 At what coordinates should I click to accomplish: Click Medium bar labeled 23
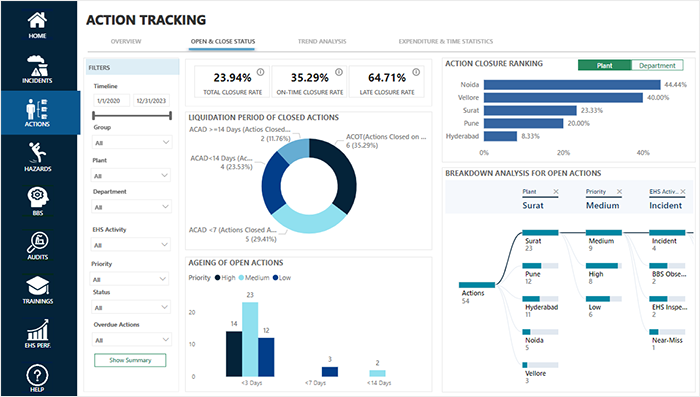[250, 339]
